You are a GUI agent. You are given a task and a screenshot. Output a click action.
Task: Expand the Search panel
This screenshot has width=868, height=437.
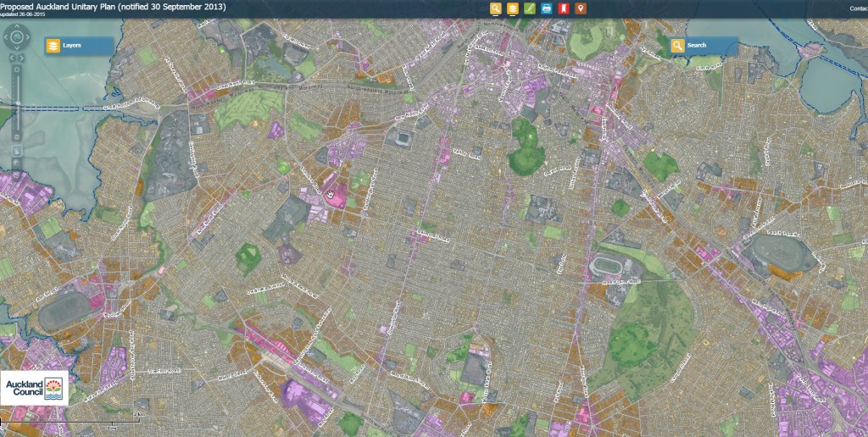[x=704, y=45]
